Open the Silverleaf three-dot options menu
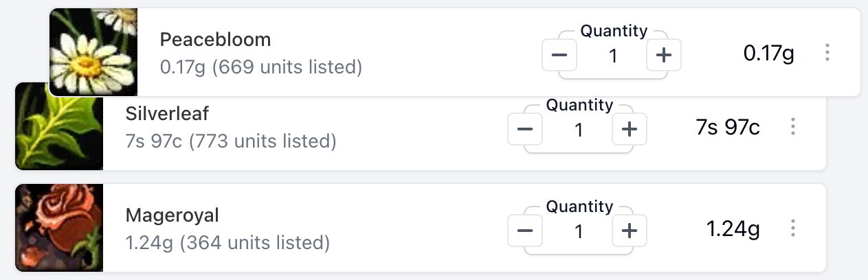The width and height of the screenshot is (868, 280). pos(793,126)
